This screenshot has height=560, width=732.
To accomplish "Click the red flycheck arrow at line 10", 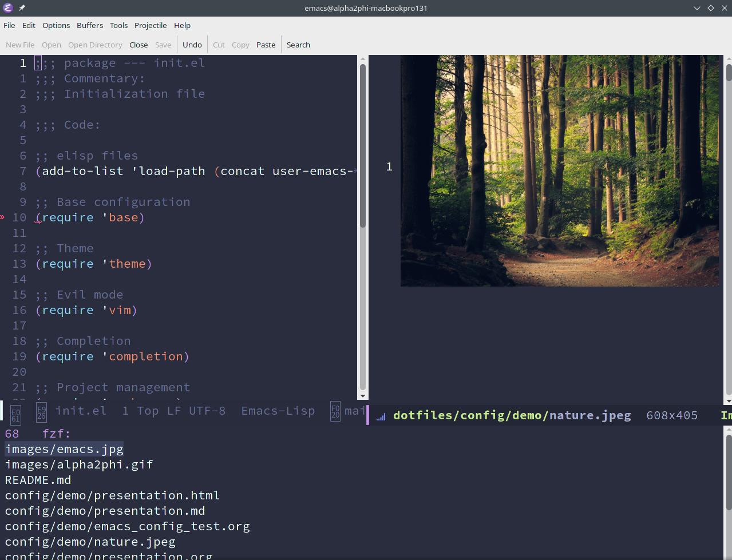I will coord(3,217).
